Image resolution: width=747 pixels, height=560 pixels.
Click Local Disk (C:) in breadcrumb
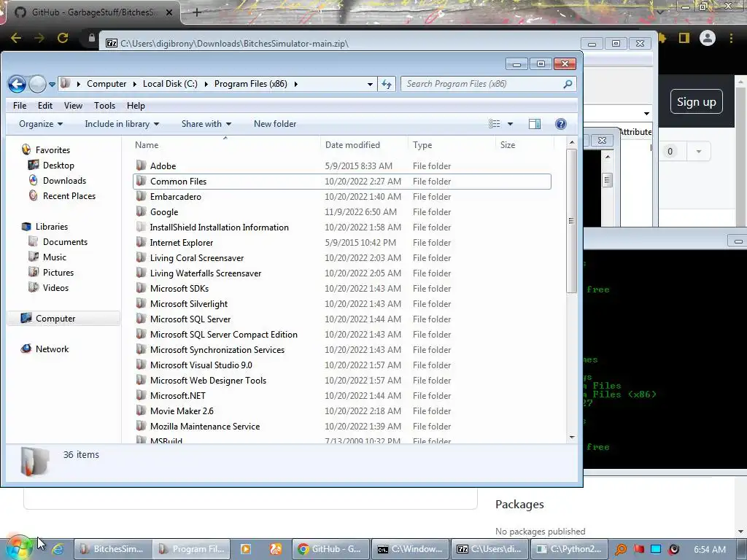point(170,84)
